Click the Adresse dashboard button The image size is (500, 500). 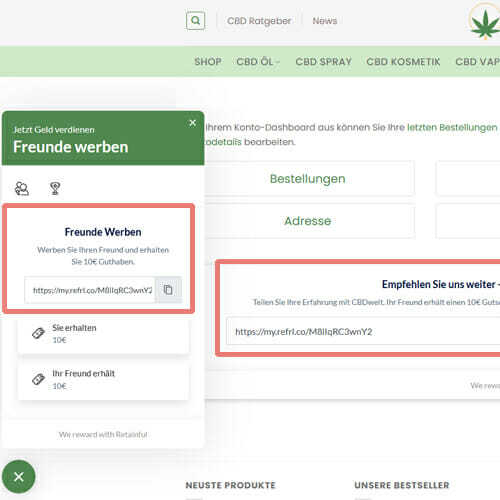[x=307, y=221]
